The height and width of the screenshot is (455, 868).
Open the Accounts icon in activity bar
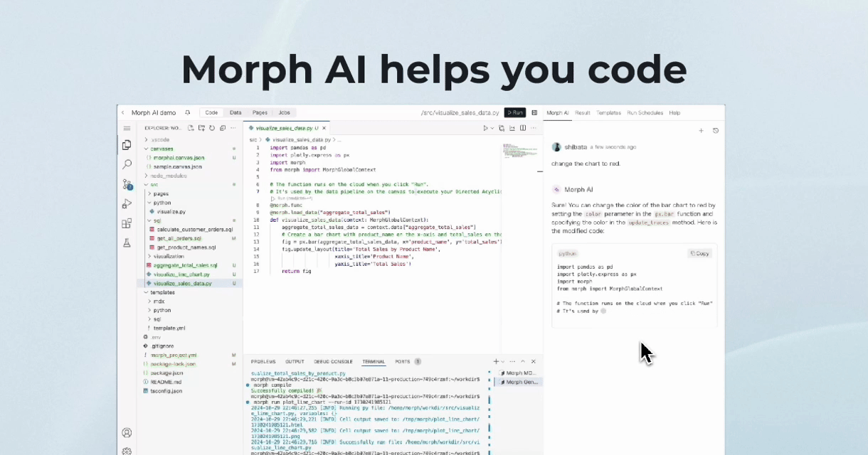[127, 433]
